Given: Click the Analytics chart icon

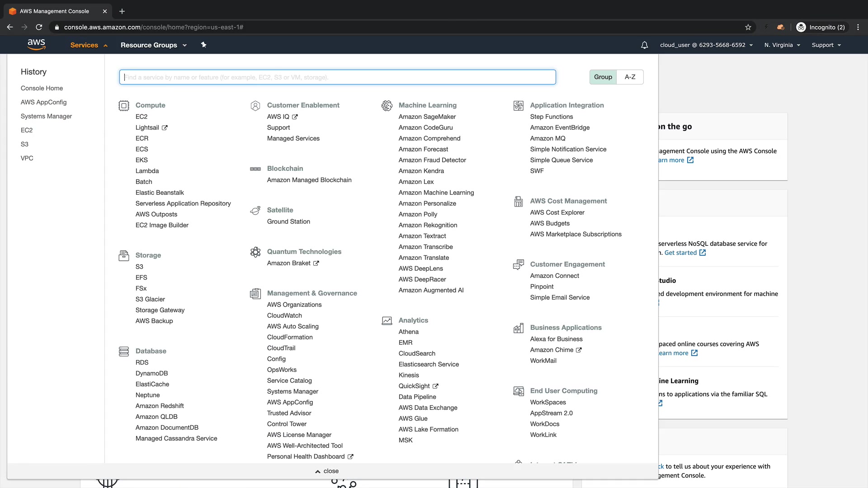Looking at the screenshot, I should 387,321.
